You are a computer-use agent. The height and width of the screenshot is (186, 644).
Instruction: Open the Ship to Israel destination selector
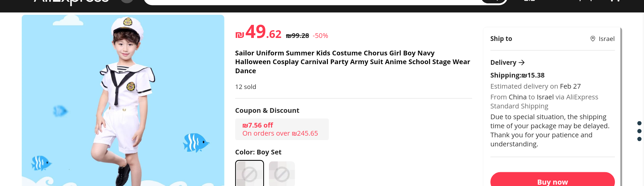(x=602, y=39)
